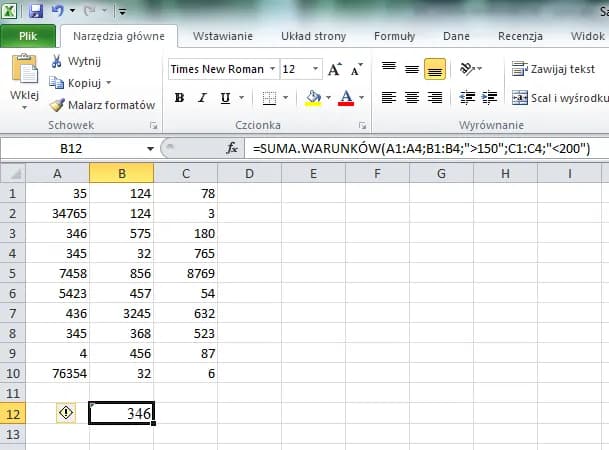Screen dimensions: 609x450
Task: Click the error warning icon beside cell B12
Action: point(65,413)
